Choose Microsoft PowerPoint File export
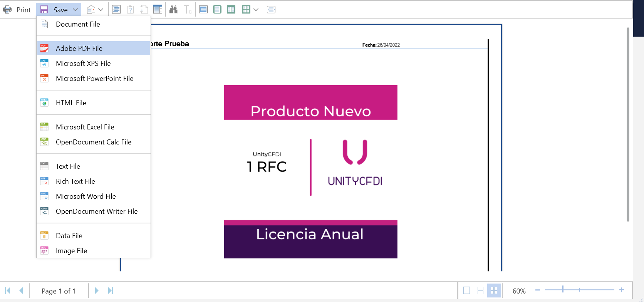644x302 pixels. (x=94, y=78)
